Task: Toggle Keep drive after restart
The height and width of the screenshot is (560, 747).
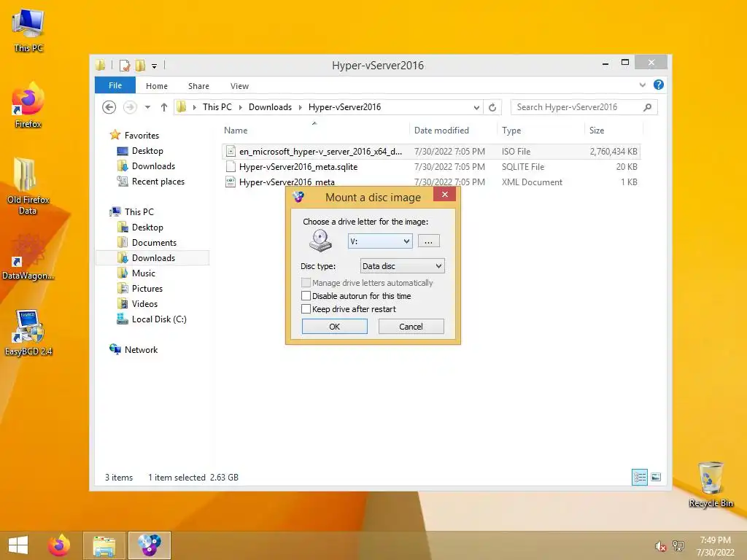Action: click(x=306, y=309)
